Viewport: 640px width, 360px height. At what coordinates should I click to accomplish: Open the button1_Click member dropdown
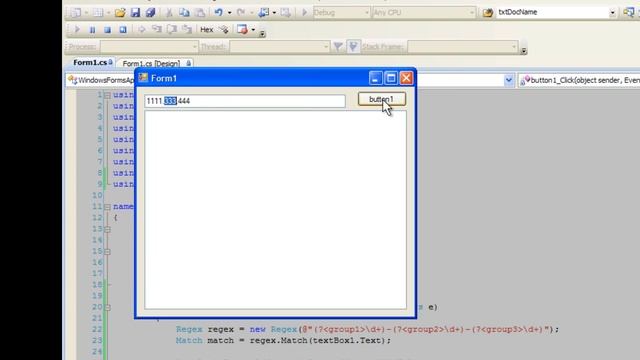point(579,80)
